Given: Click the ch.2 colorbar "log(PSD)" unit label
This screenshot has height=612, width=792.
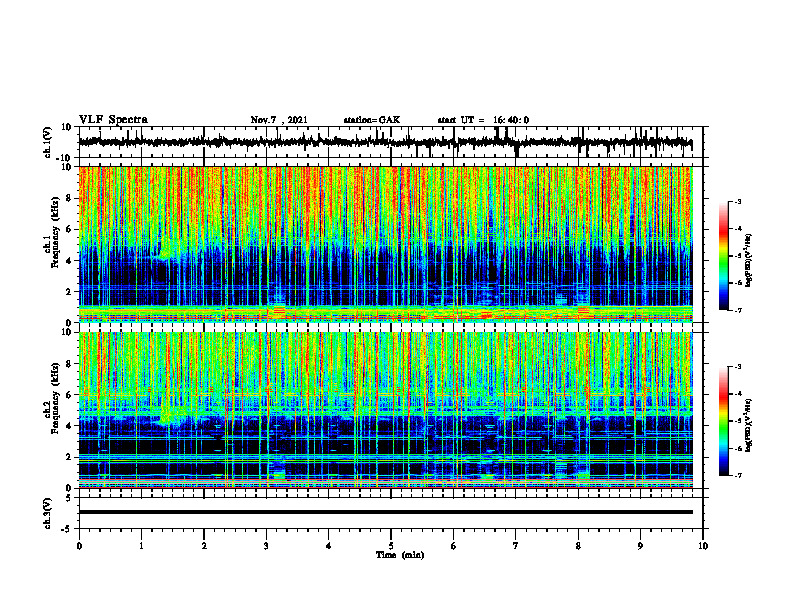Looking at the screenshot, I should coord(749,425).
